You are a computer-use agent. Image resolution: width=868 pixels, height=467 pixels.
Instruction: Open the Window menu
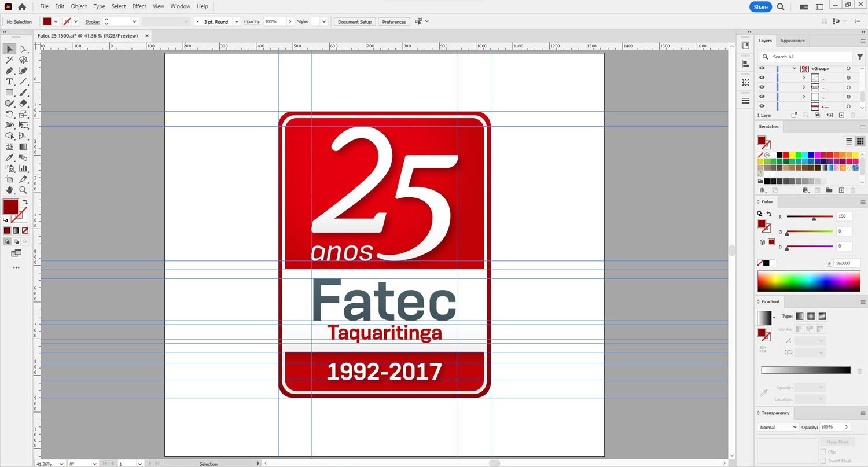pos(180,6)
